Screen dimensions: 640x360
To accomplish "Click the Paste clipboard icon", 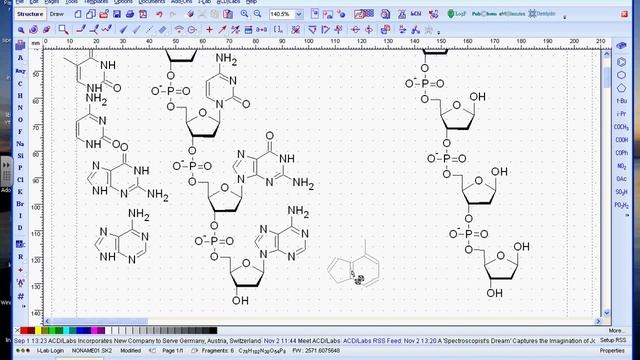I will (x=228, y=14).
